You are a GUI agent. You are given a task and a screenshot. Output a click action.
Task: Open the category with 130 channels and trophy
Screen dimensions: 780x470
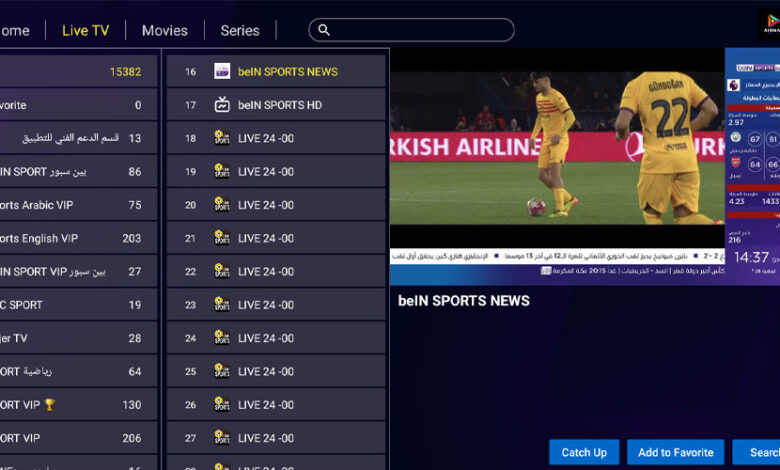75,405
